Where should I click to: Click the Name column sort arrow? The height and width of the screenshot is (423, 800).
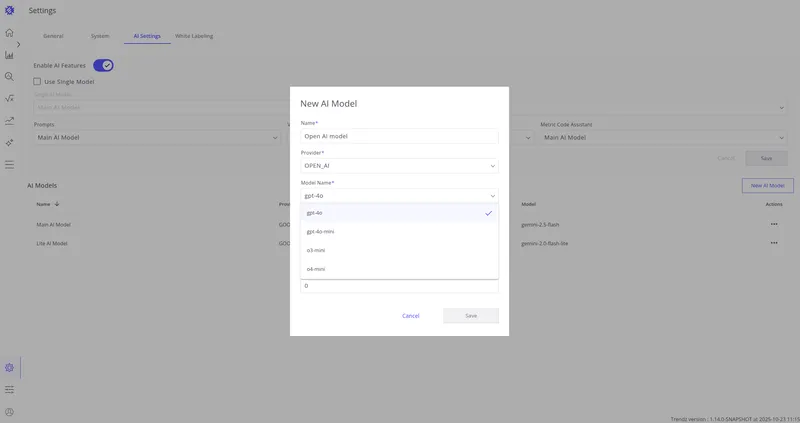(57, 204)
